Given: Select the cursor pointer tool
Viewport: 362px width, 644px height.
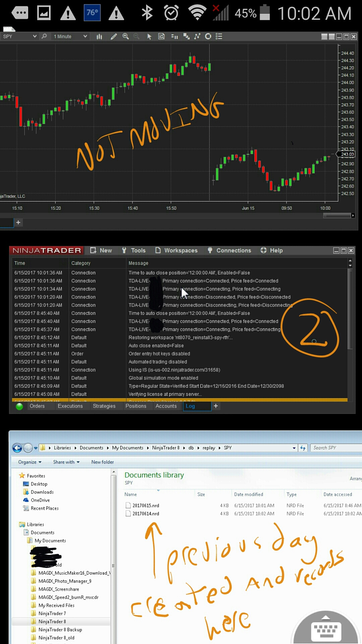Looking at the screenshot, I should pyautogui.click(x=149, y=37).
